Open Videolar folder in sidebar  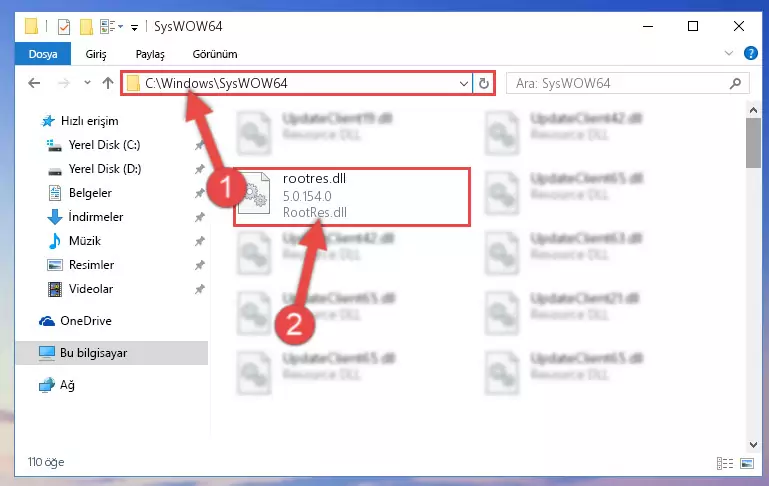[x=91, y=289]
